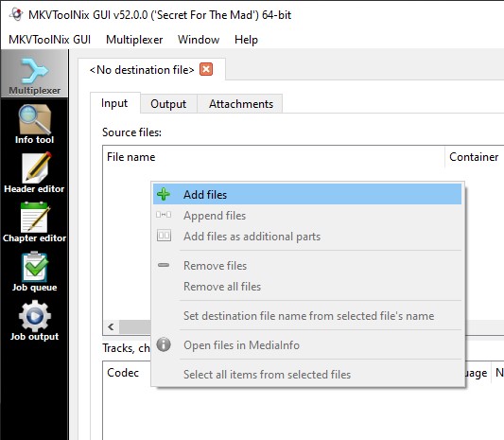
Task: Open the Header editor
Action: click(x=34, y=173)
